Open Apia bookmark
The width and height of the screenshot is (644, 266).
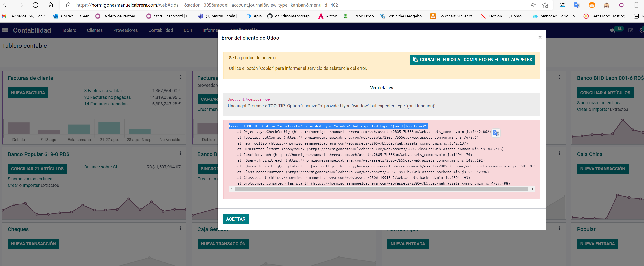[254, 16]
